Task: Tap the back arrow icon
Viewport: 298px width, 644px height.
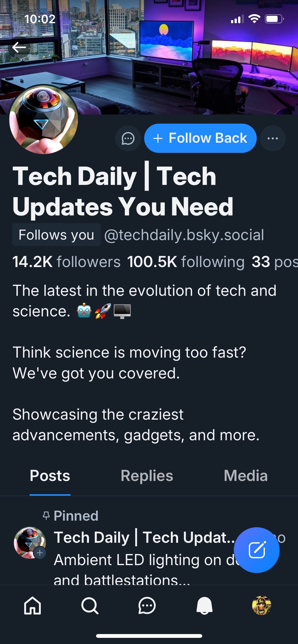Action: pyautogui.click(x=19, y=48)
